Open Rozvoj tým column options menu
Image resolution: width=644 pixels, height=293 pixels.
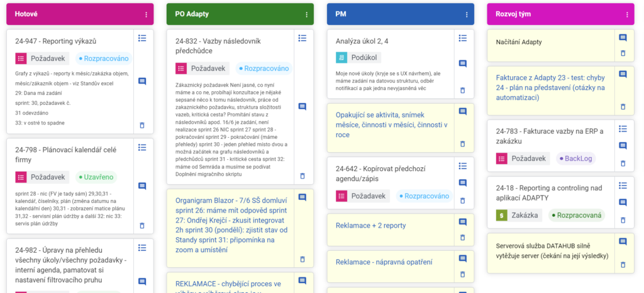(x=627, y=14)
